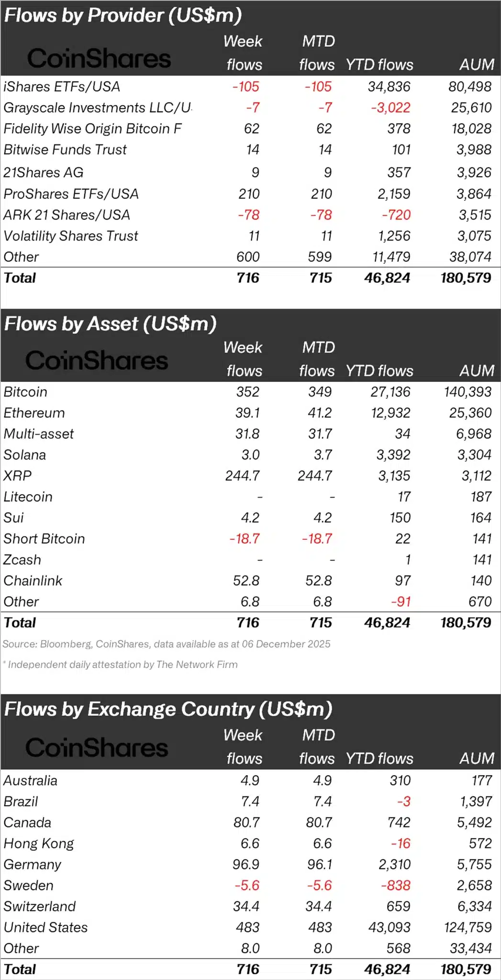Click YTD flows header in Flows by Provider table

click(379, 65)
